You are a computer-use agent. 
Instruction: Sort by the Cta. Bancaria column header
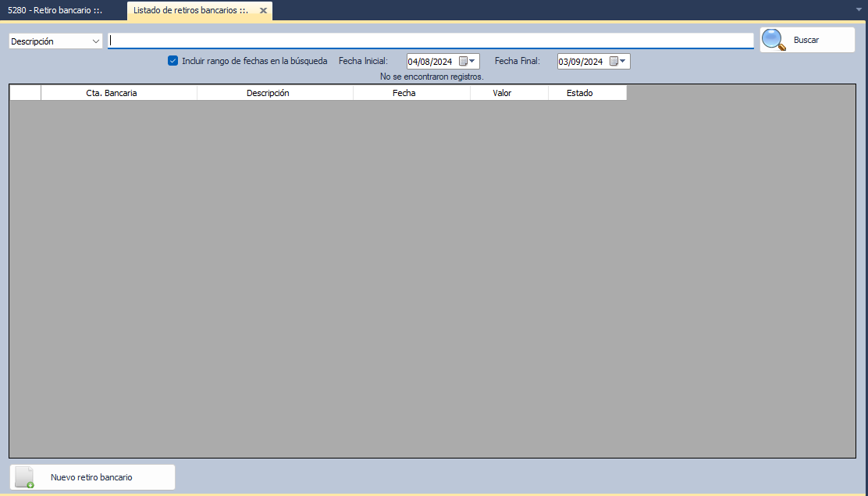point(119,93)
